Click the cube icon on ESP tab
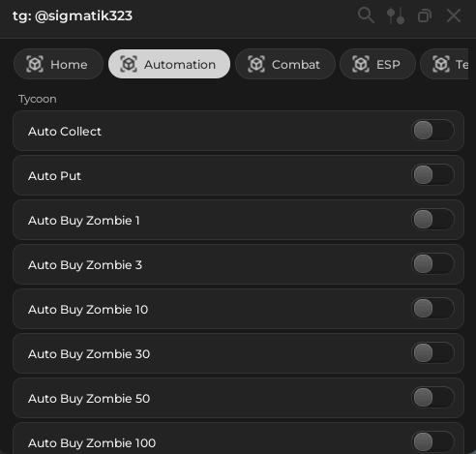The width and height of the screenshot is (476, 454). [x=361, y=64]
